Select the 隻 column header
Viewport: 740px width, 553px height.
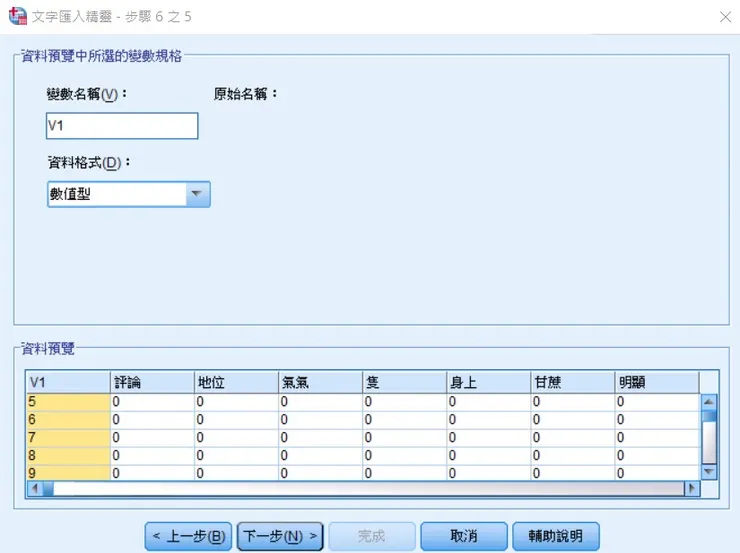404,382
